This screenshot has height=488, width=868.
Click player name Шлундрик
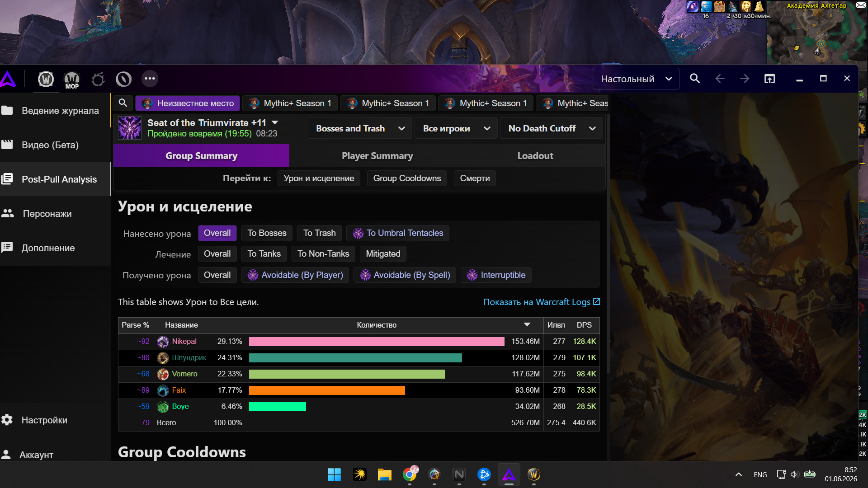189,358
